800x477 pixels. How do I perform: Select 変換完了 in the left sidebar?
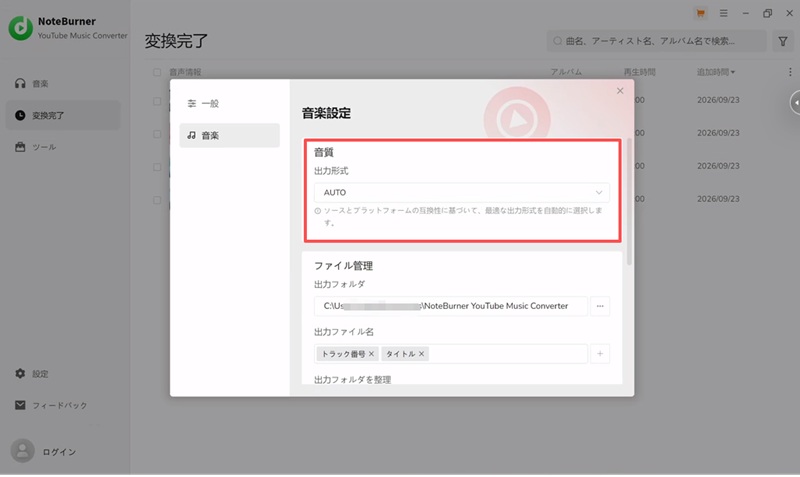(63, 115)
